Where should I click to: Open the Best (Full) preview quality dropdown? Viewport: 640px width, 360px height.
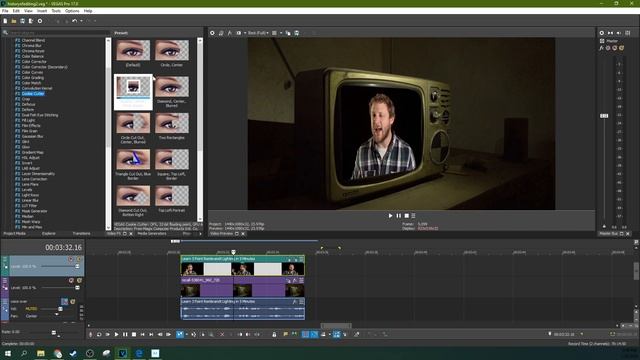[x=258, y=33]
